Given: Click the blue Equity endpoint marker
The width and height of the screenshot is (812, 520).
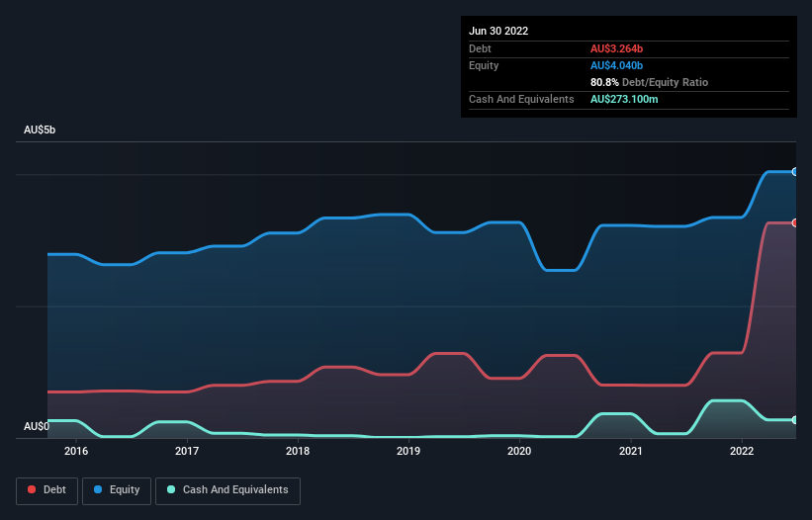Looking at the screenshot, I should 795,172.
